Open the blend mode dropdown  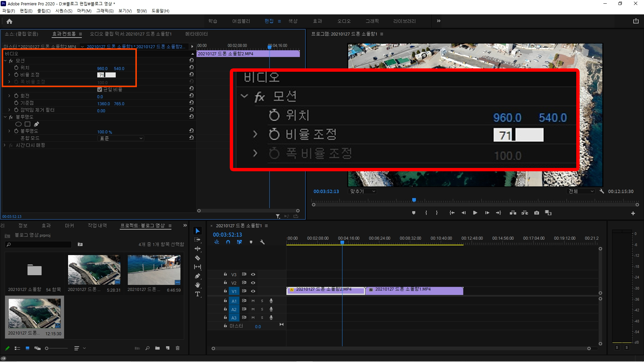121,138
